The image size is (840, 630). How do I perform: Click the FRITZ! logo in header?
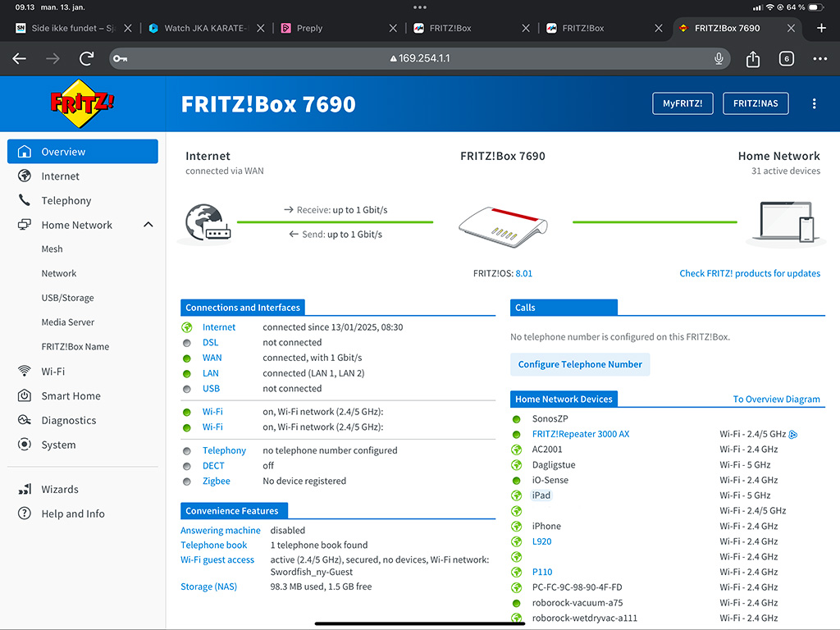click(x=82, y=104)
